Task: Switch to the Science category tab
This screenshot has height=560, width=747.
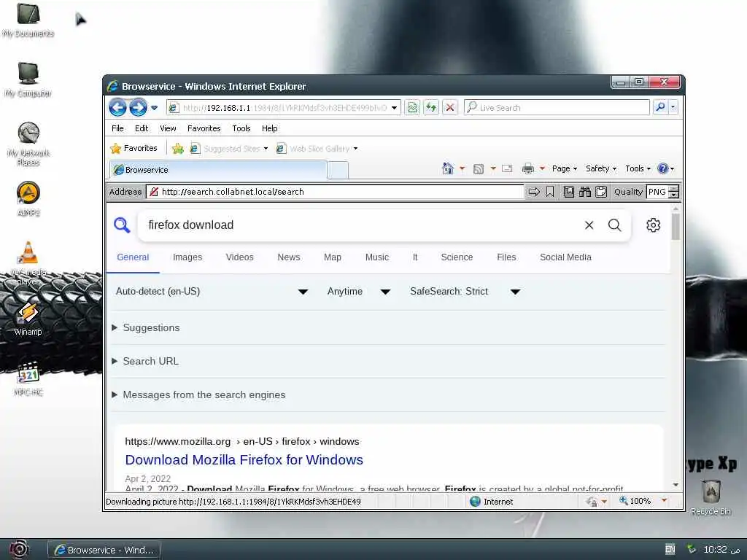Action: pos(457,257)
